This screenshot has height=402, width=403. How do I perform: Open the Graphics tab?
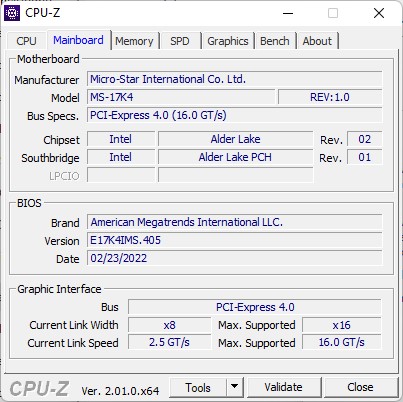tap(228, 41)
